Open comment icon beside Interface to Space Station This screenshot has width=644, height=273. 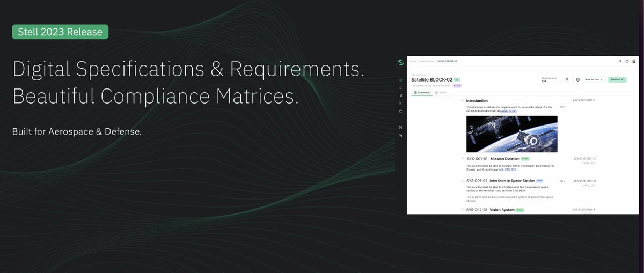(x=561, y=181)
